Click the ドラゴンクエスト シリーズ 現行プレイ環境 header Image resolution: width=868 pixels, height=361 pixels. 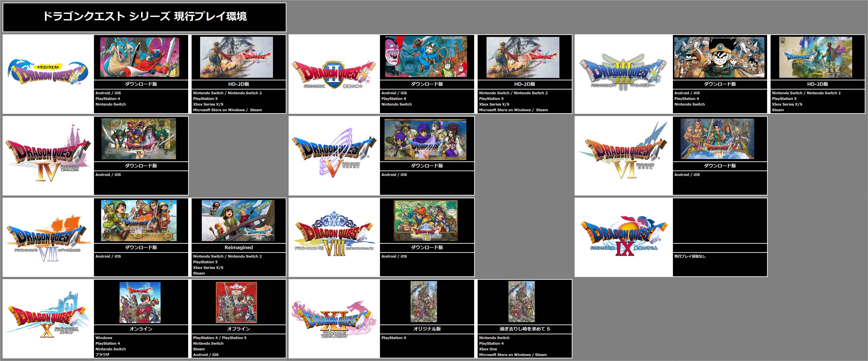pyautogui.click(x=145, y=17)
